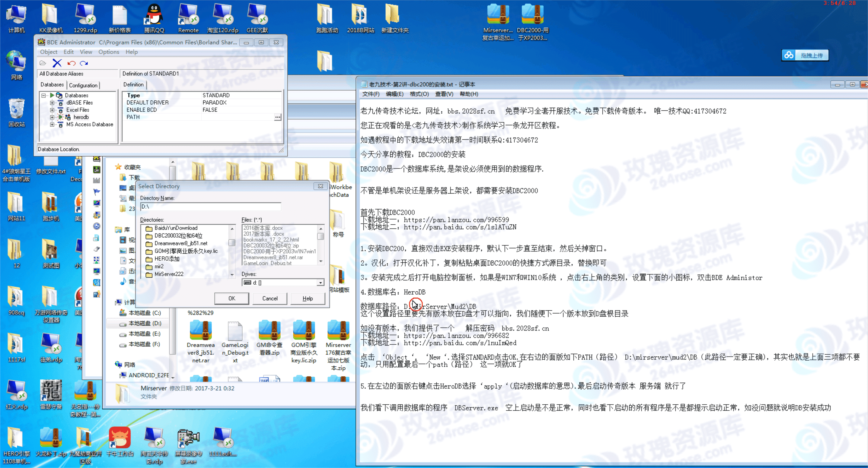Open the 回收站 recycle bin icon
The image size is (868, 468).
pos(17,113)
